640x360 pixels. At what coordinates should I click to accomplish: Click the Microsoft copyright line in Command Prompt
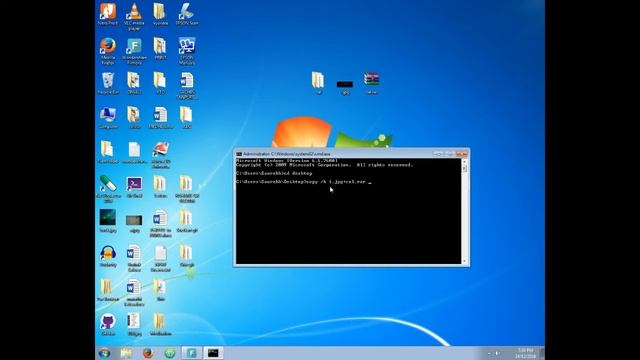coord(324,165)
